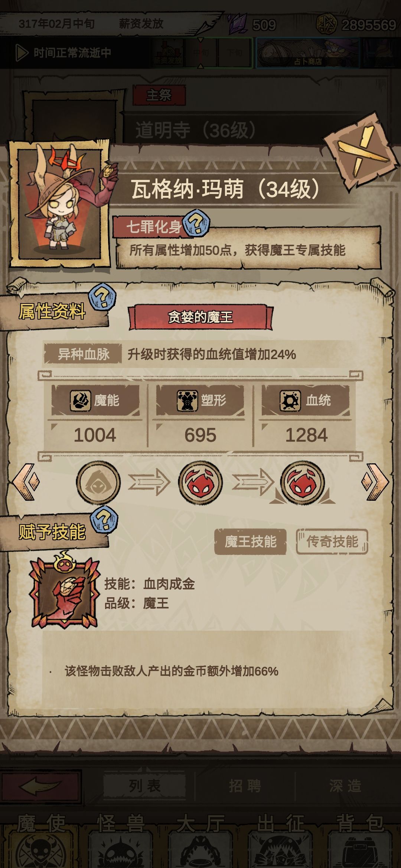The image size is (401, 868).
Task: Open the 招聘 recruitment tab
Action: click(245, 785)
